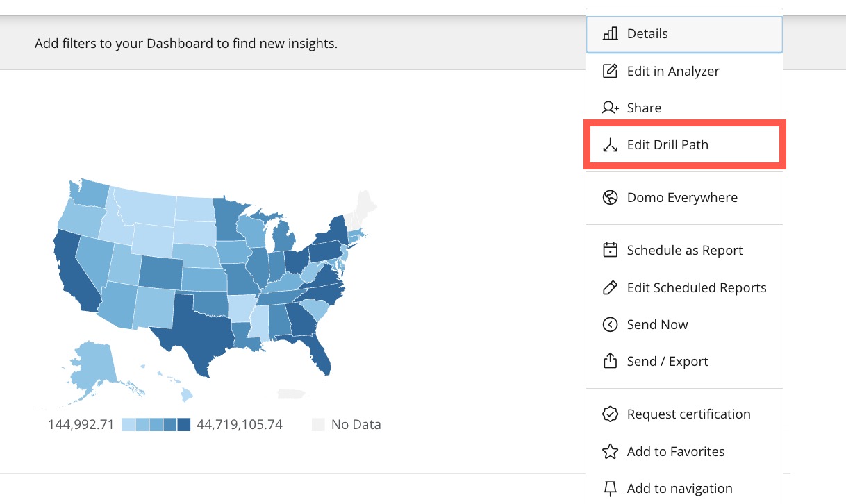Screen dimensions: 846x504
Task: Select Request certification item
Action: pyautogui.click(x=685, y=414)
